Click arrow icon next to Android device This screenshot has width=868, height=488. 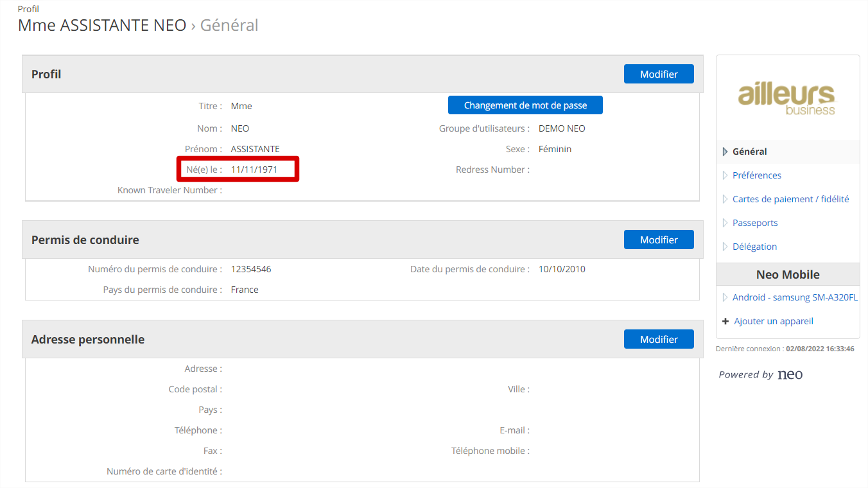(725, 297)
